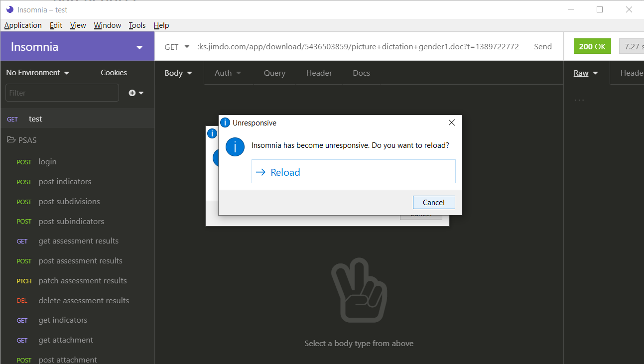The image size is (644, 364).
Task: Open the Auth type dropdown
Action: [228, 73]
